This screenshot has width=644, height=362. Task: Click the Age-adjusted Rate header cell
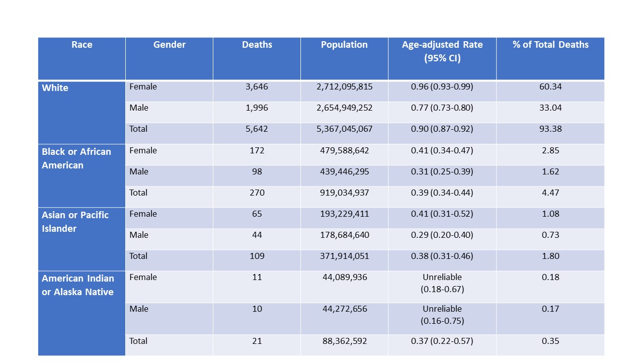pyautogui.click(x=442, y=51)
